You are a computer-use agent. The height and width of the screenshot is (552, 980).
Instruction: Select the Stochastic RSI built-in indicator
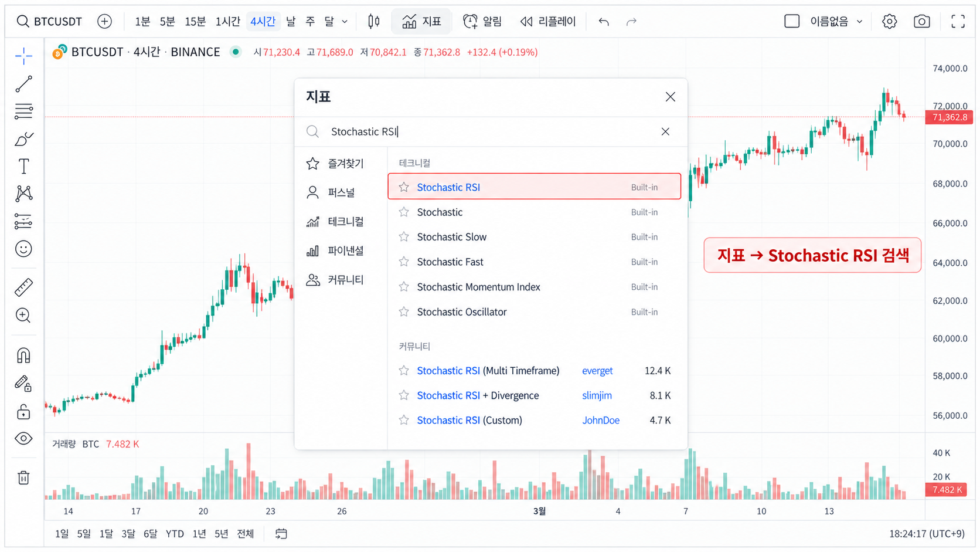coord(534,187)
